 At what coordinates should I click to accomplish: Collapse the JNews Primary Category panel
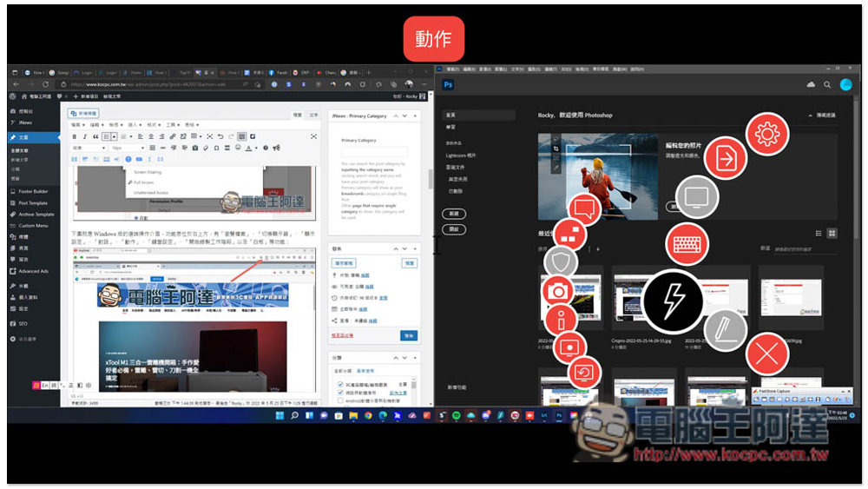415,116
